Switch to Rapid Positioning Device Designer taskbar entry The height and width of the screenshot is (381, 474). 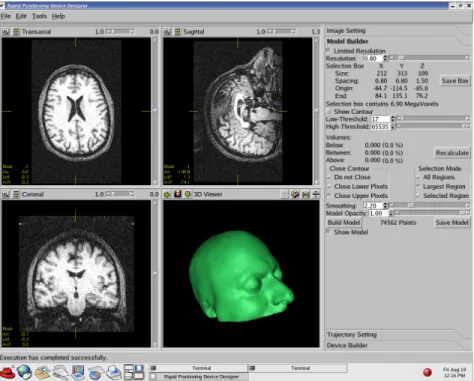pos(198,377)
